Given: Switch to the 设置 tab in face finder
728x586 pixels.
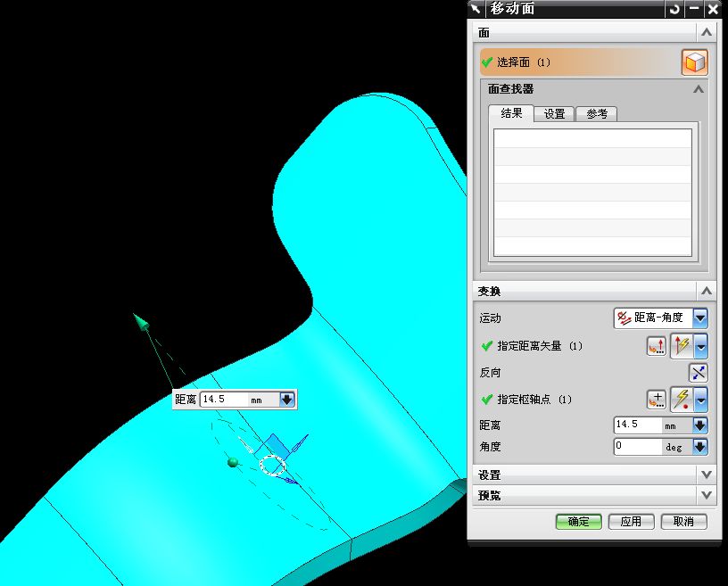Looking at the screenshot, I should pyautogui.click(x=554, y=114).
